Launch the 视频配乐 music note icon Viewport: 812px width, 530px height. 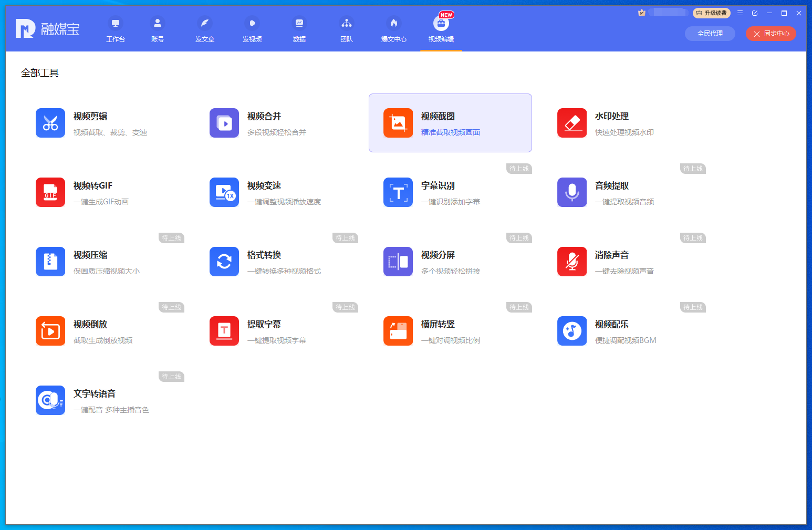572,331
